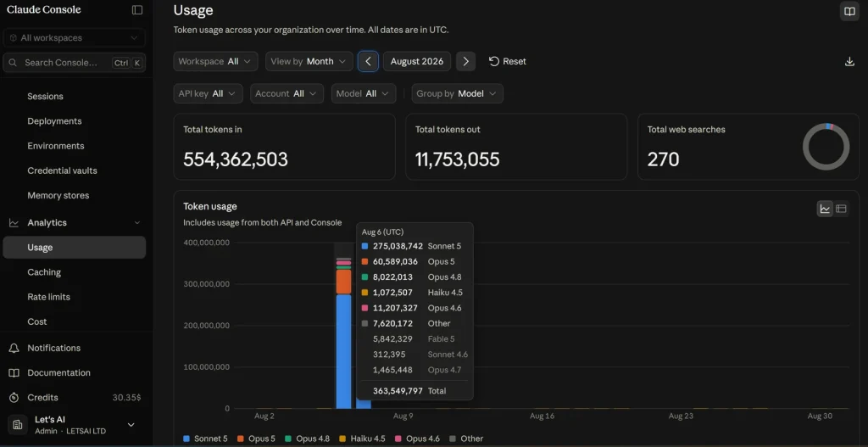Click the orange Opus 5 bar segment

click(x=344, y=282)
